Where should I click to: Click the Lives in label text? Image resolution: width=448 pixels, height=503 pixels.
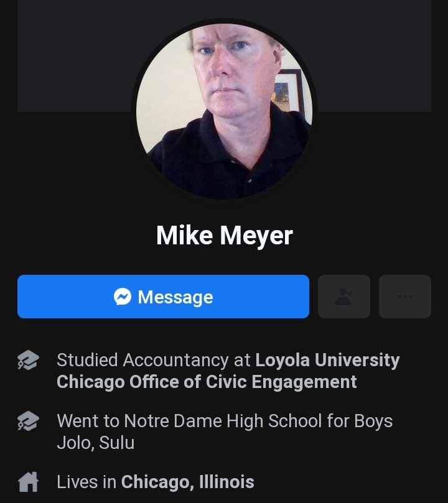(x=86, y=482)
